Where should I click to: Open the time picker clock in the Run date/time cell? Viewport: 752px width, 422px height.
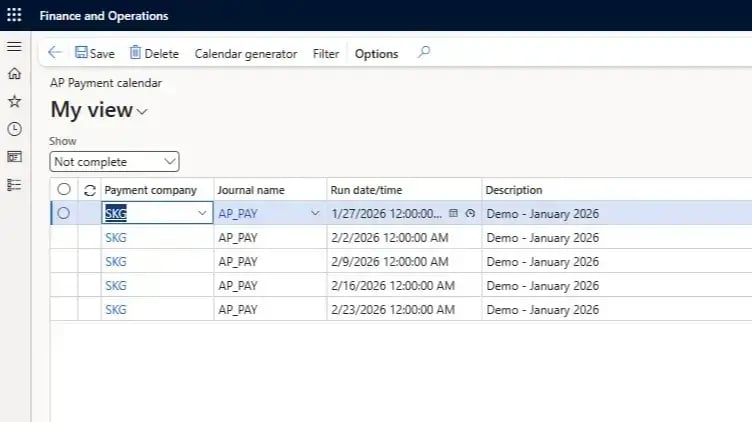pyautogui.click(x=470, y=213)
